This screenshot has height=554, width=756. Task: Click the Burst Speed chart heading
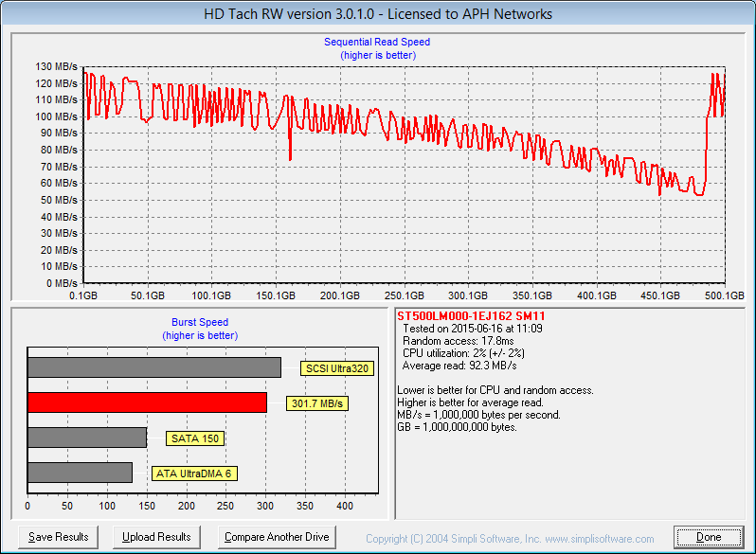click(200, 322)
